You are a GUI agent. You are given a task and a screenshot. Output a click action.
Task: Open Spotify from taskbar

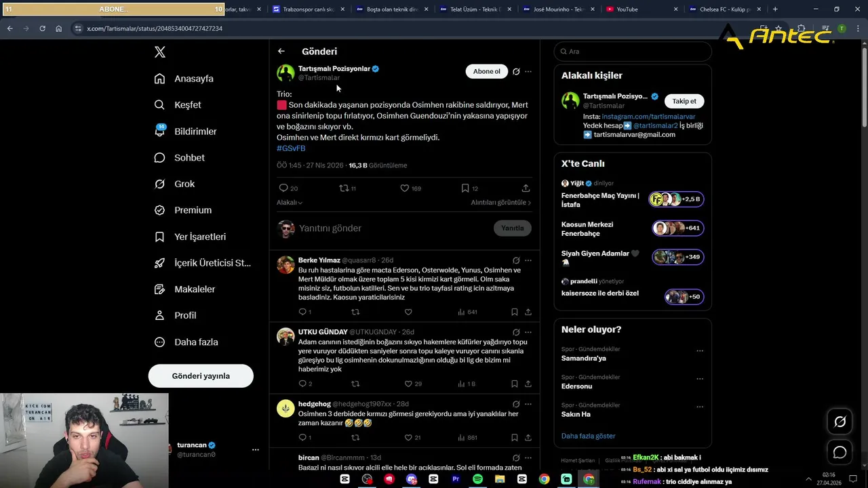tap(477, 479)
